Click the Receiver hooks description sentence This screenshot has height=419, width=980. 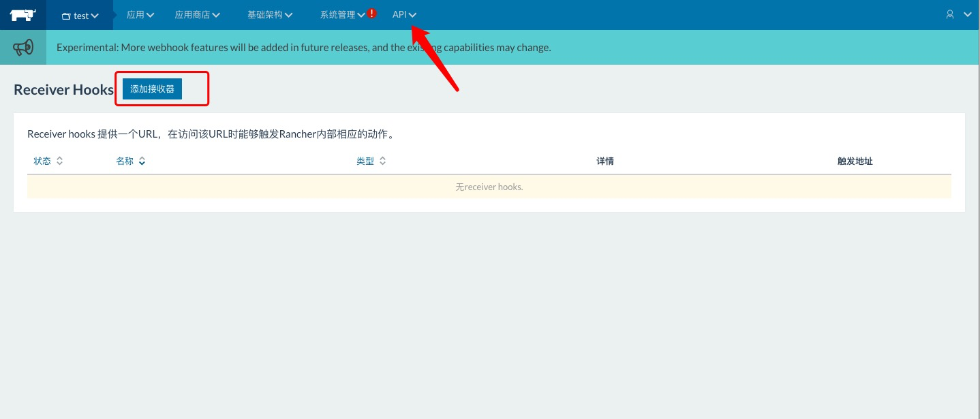click(211, 134)
